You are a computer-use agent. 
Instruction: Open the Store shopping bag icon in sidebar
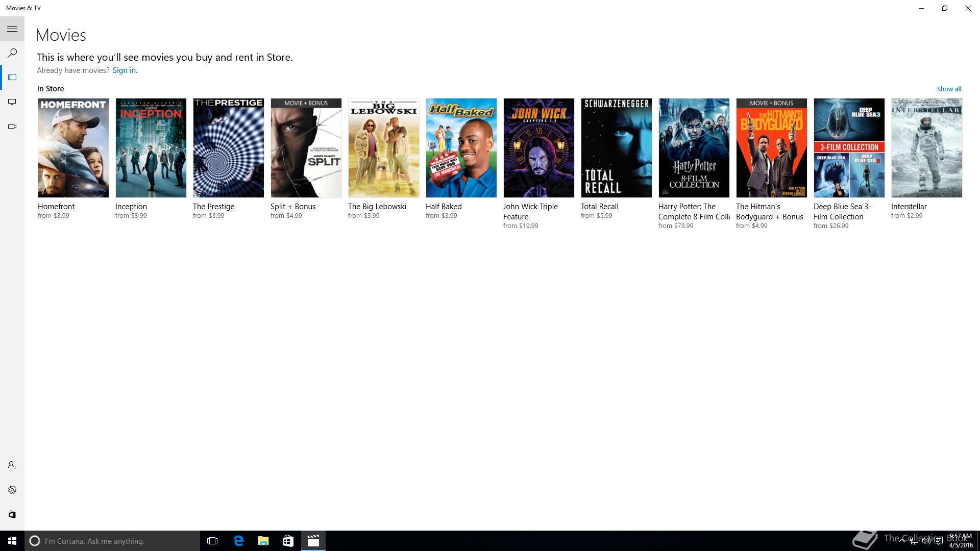(x=12, y=514)
